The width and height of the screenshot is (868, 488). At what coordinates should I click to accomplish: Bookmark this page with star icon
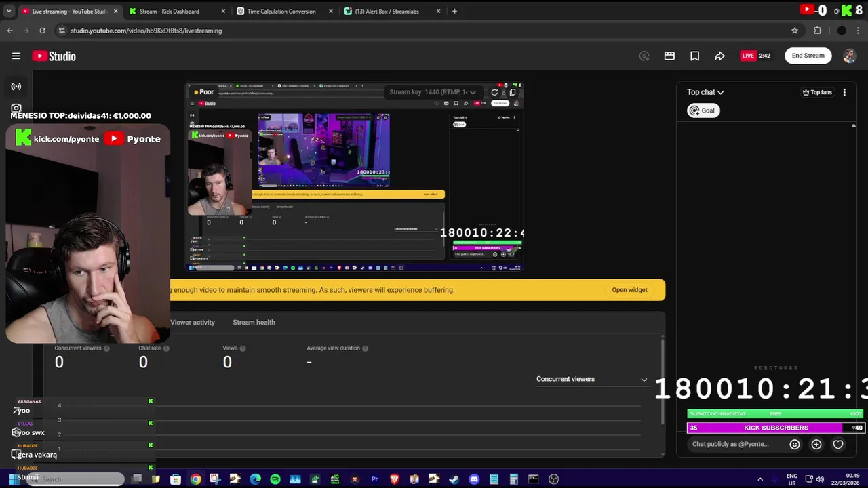click(x=795, y=30)
